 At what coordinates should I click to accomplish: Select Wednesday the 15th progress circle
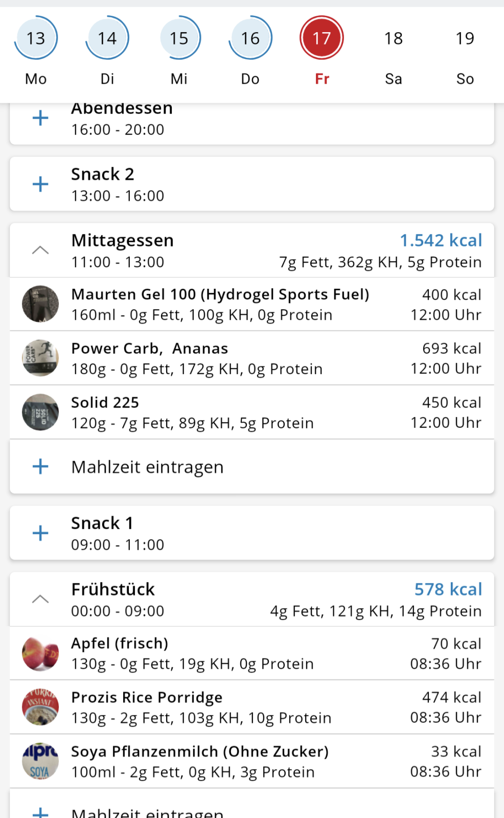(x=179, y=38)
